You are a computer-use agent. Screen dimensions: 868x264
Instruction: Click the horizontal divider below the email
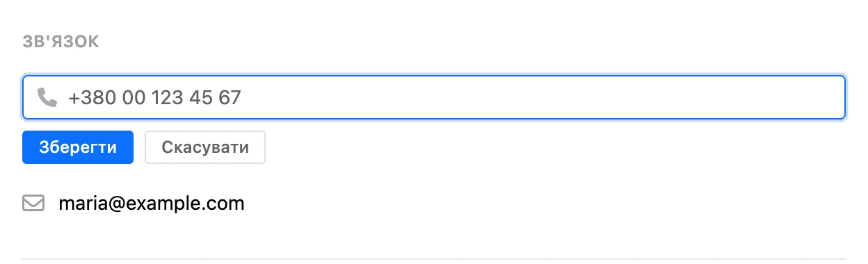pos(434,259)
